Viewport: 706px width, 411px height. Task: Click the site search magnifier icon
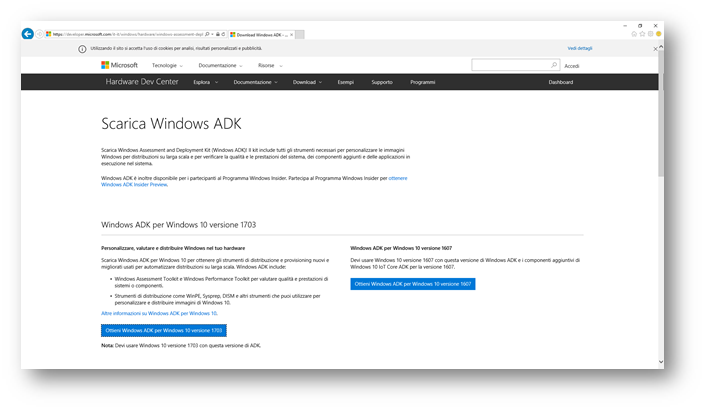coord(554,65)
